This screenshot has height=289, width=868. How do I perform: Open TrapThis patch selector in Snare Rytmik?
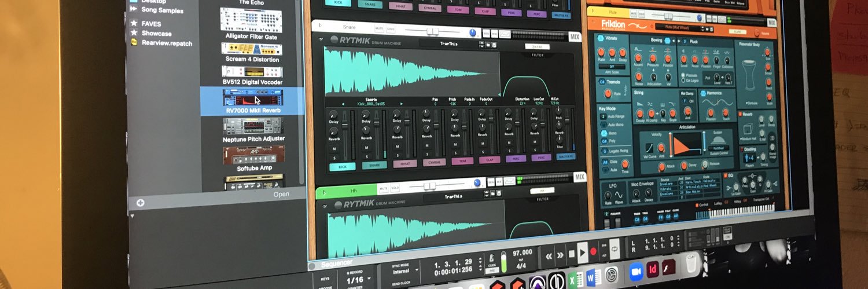450,43
